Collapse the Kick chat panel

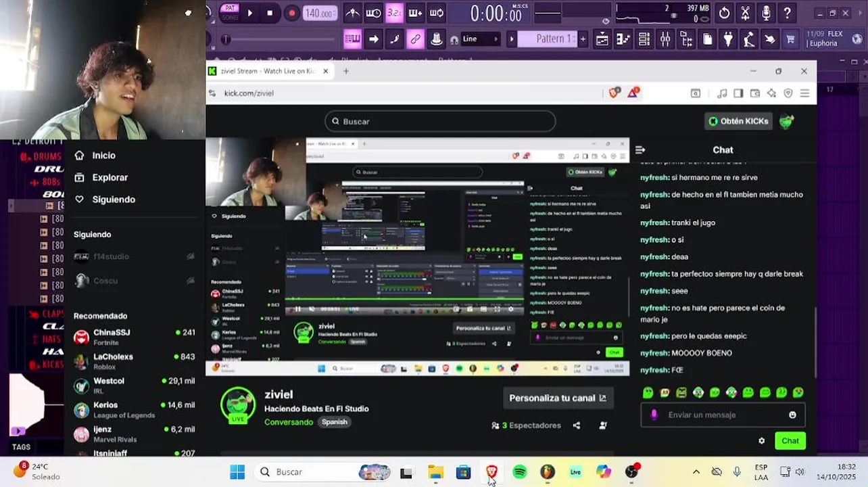pos(640,149)
